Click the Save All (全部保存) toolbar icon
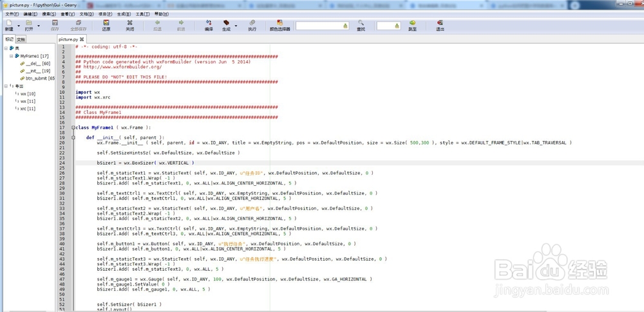644x312 pixels. [79, 23]
